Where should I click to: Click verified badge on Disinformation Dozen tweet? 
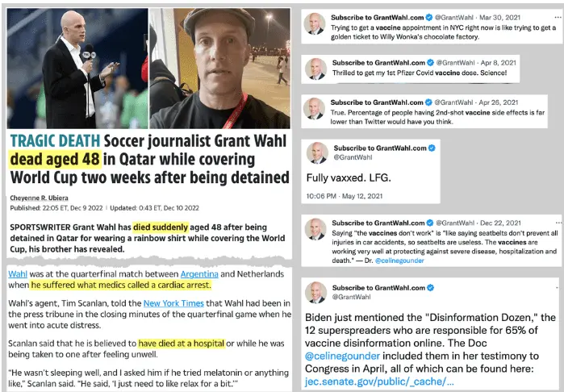pos(430,288)
